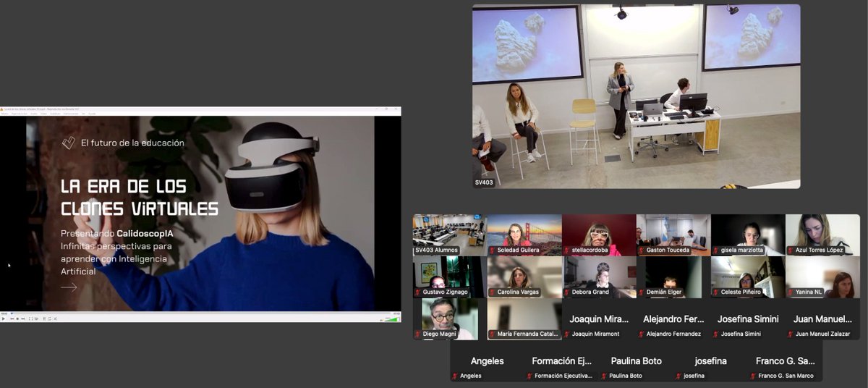Open the Herramientas menu in VLC
The image size is (868, 388).
click(x=71, y=114)
